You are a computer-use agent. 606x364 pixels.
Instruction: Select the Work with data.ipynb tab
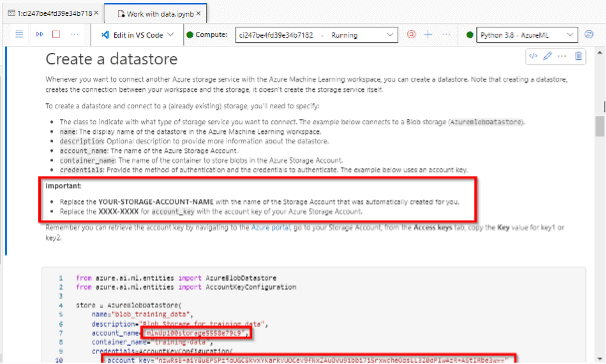[x=156, y=14]
